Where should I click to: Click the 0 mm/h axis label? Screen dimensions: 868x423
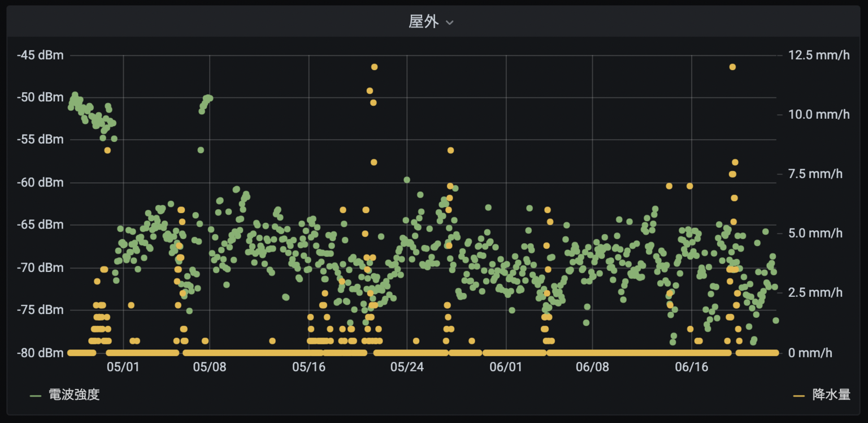click(810, 353)
